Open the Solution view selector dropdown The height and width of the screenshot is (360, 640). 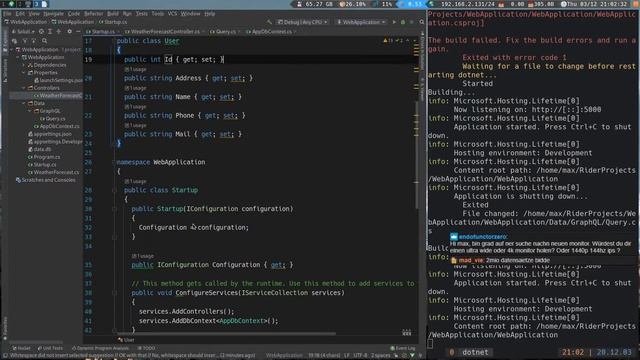(23, 31)
